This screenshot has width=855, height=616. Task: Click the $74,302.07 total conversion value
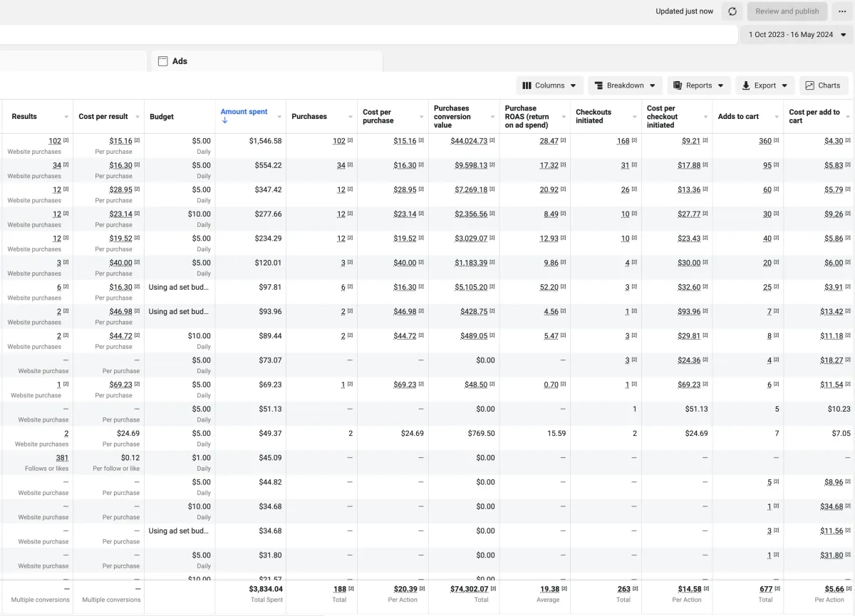pyautogui.click(x=470, y=589)
